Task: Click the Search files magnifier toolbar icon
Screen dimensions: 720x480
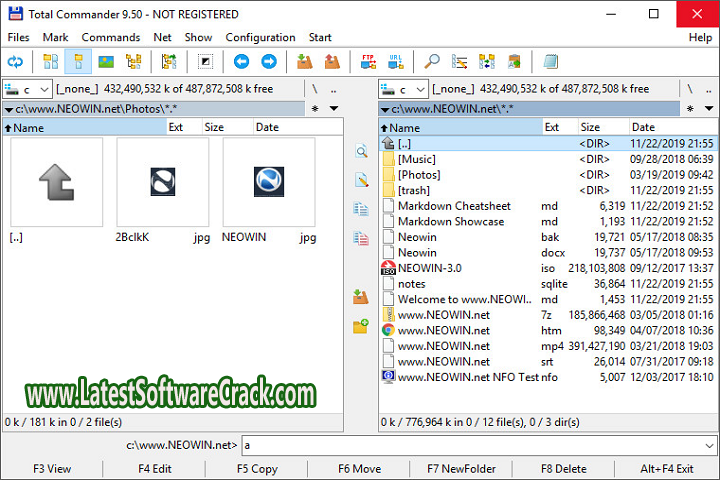Action: coord(432,62)
